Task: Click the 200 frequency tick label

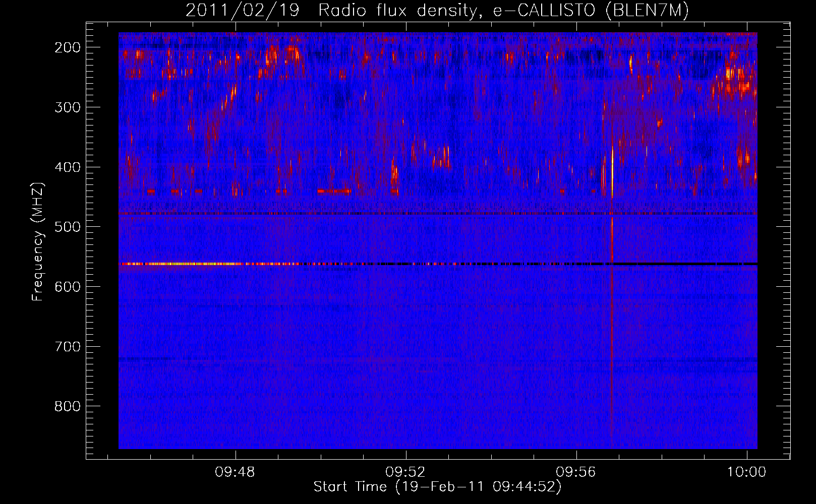Action: [68, 47]
